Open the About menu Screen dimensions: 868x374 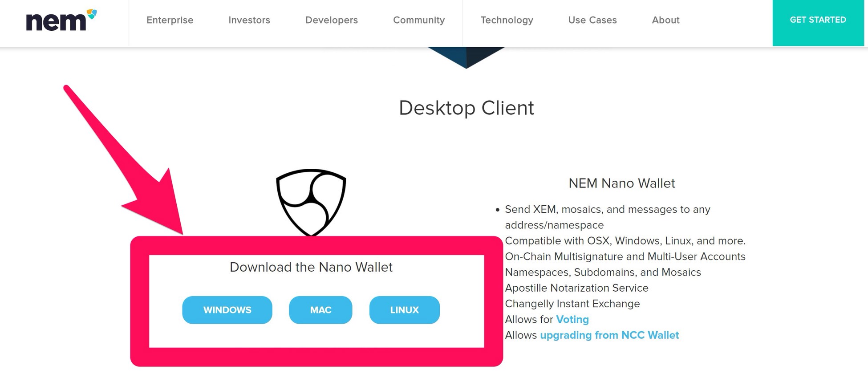[665, 20]
